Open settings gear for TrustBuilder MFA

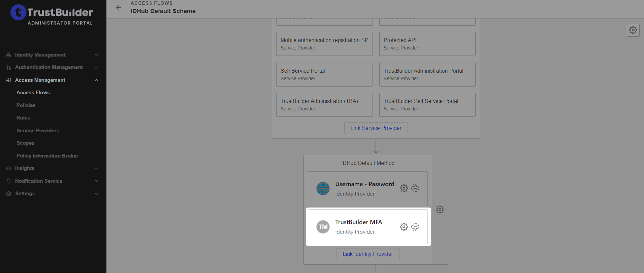pyautogui.click(x=404, y=227)
